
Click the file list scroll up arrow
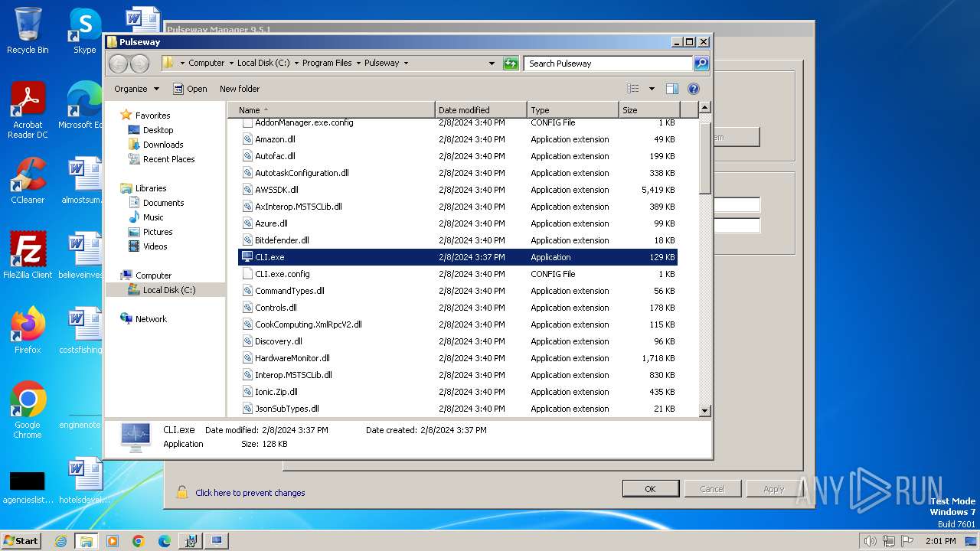705,108
